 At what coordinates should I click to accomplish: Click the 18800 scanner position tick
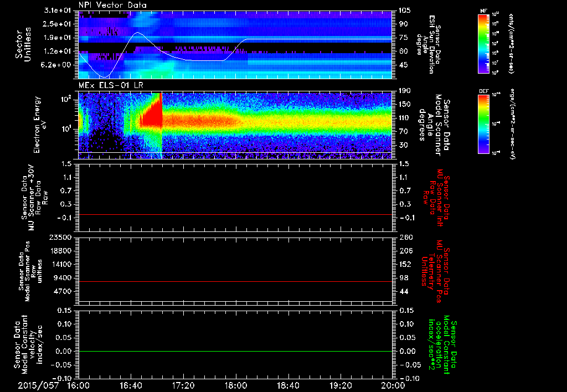[x=61, y=251]
